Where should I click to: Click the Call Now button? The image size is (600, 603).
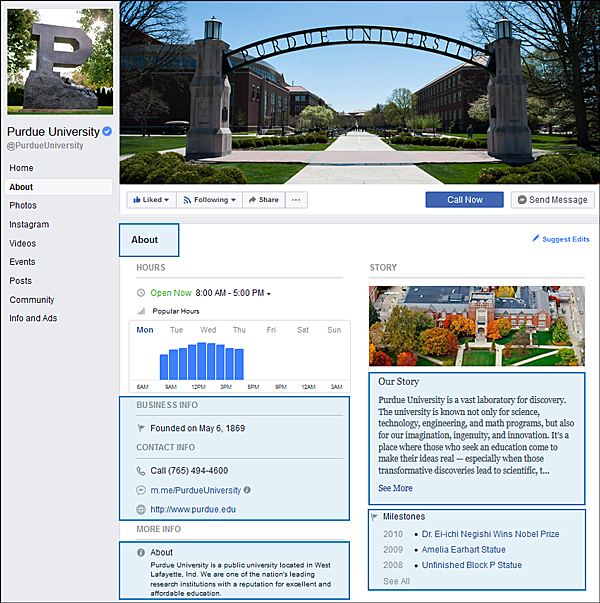pyautogui.click(x=464, y=200)
